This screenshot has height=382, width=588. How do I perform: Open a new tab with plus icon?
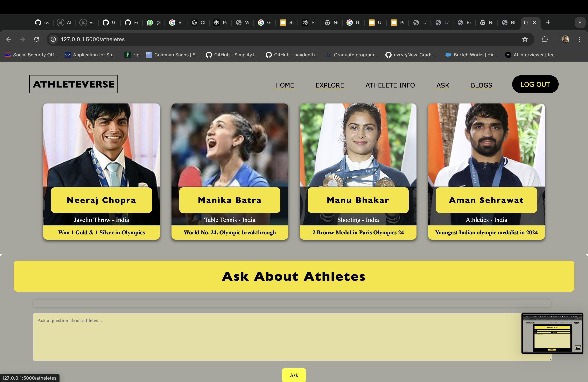click(548, 23)
